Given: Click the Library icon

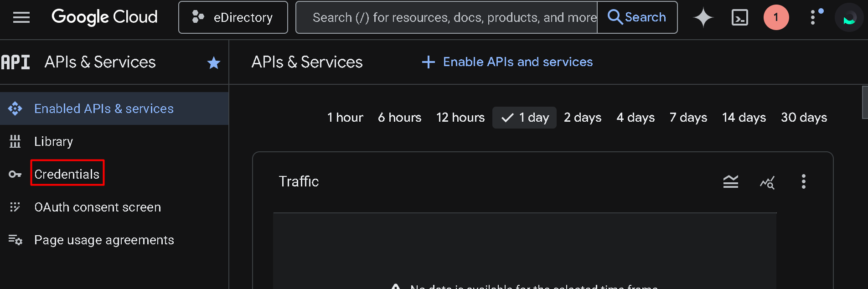Looking at the screenshot, I should point(15,141).
